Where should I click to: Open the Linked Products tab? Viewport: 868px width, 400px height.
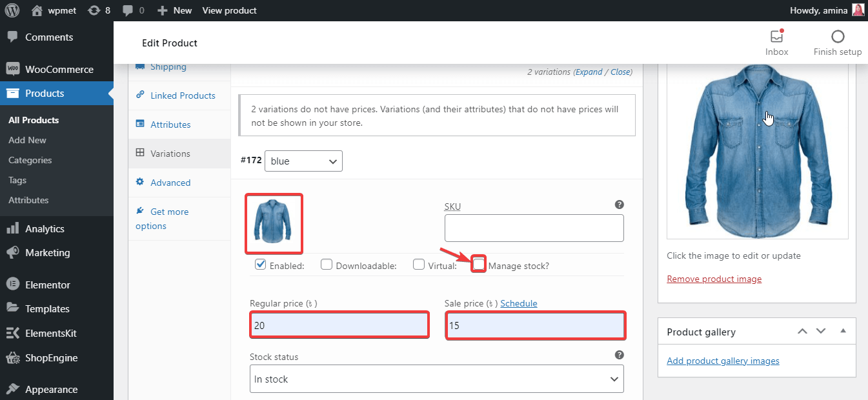pyautogui.click(x=183, y=95)
